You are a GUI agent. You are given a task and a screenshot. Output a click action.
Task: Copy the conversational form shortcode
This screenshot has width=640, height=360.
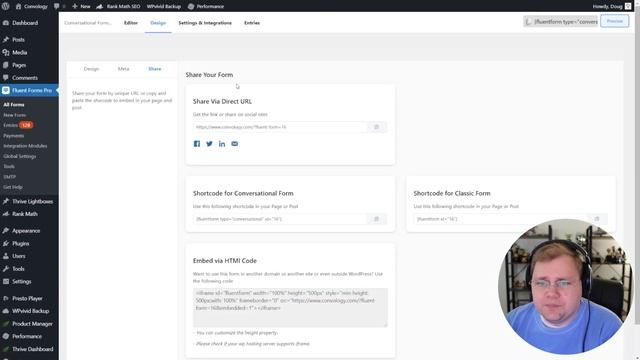pyautogui.click(x=376, y=219)
